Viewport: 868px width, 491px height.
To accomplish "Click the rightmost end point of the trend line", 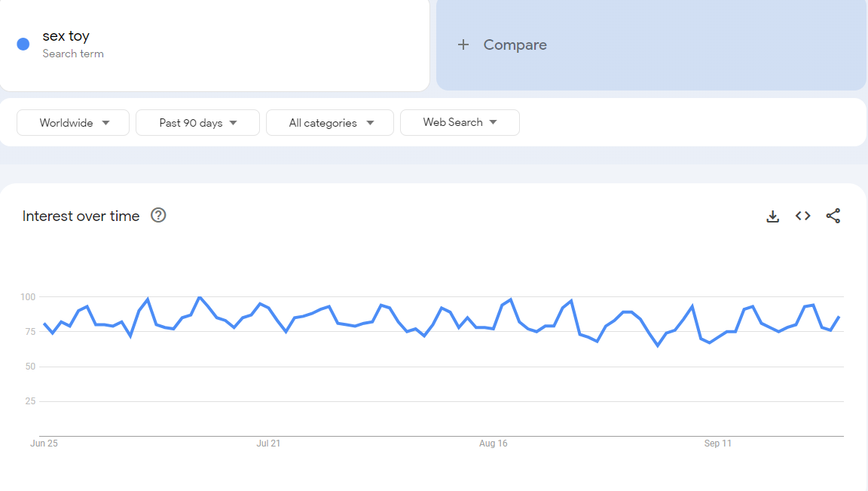I will [839, 317].
